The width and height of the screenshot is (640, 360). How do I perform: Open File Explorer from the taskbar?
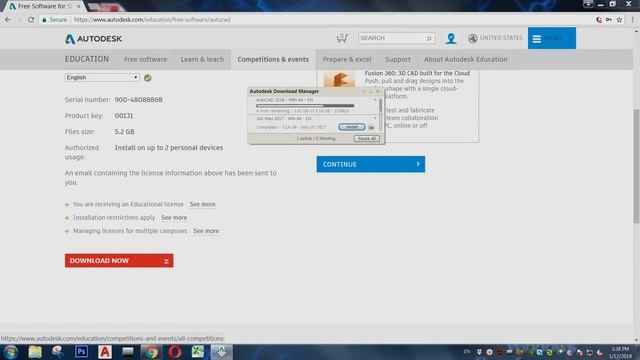click(x=35, y=352)
